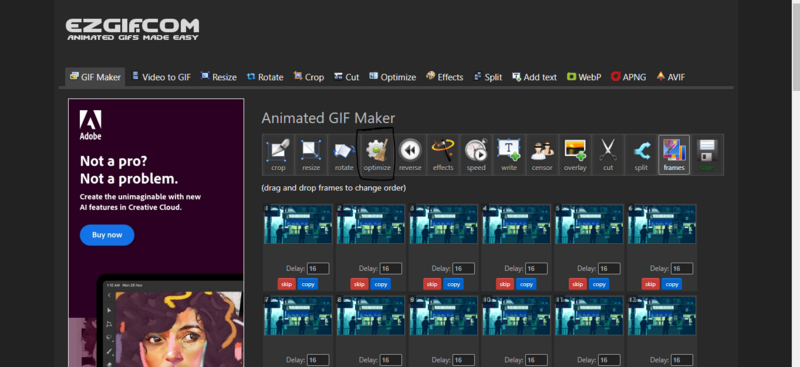
Task: Skip frame 4
Action: [x=505, y=284]
